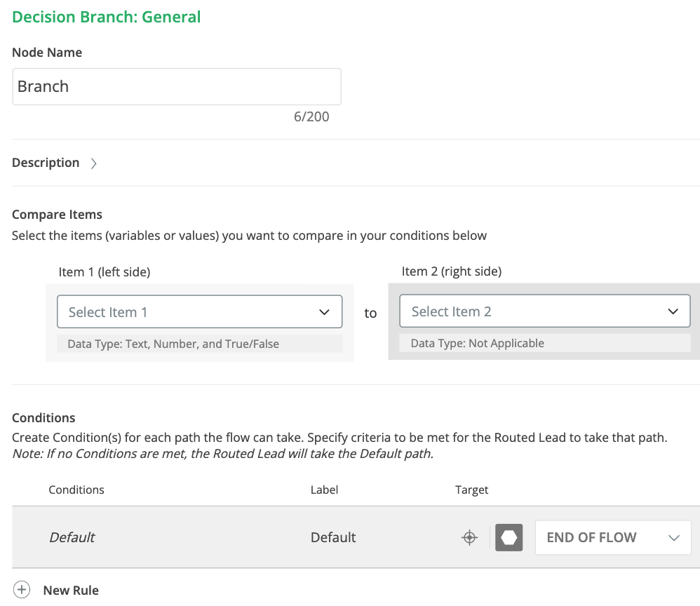700x606 pixels.
Task: Click the Description label
Action: 46,163
